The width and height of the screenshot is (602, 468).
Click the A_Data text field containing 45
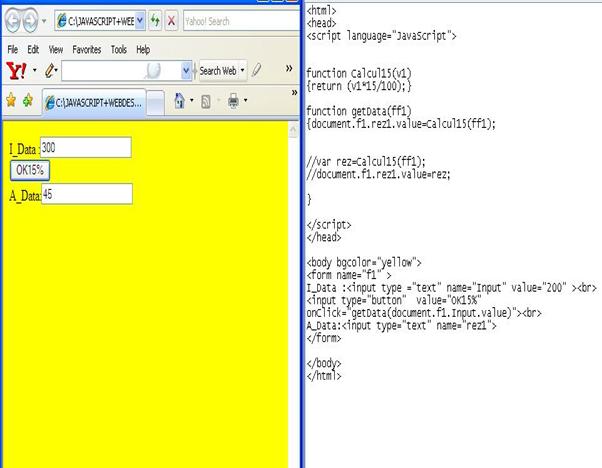click(x=87, y=194)
